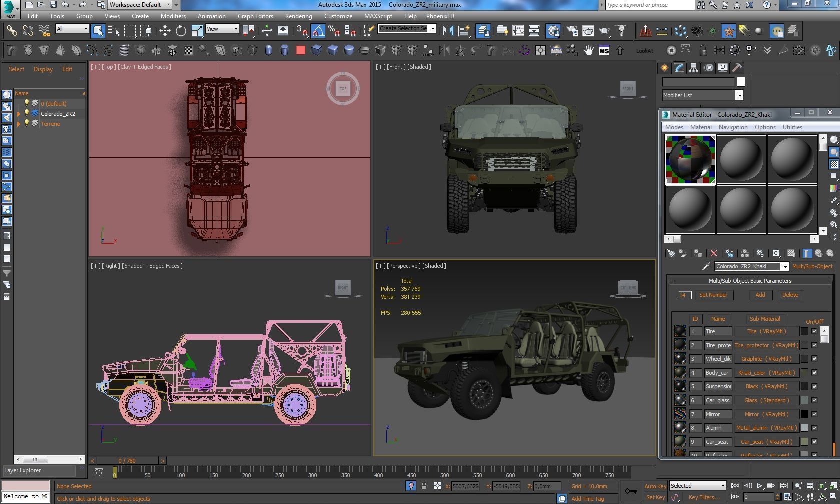
Task: Open the Curve Editor icon
Action: [x=518, y=31]
